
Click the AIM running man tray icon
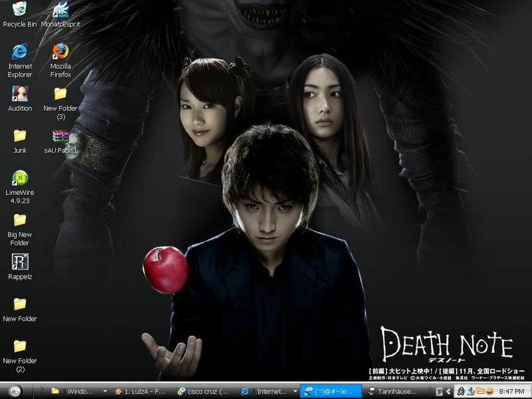coord(460,392)
